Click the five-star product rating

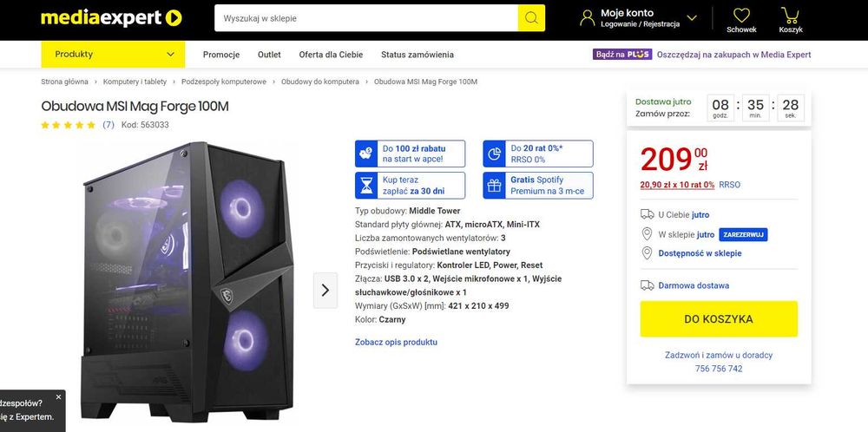(69, 125)
